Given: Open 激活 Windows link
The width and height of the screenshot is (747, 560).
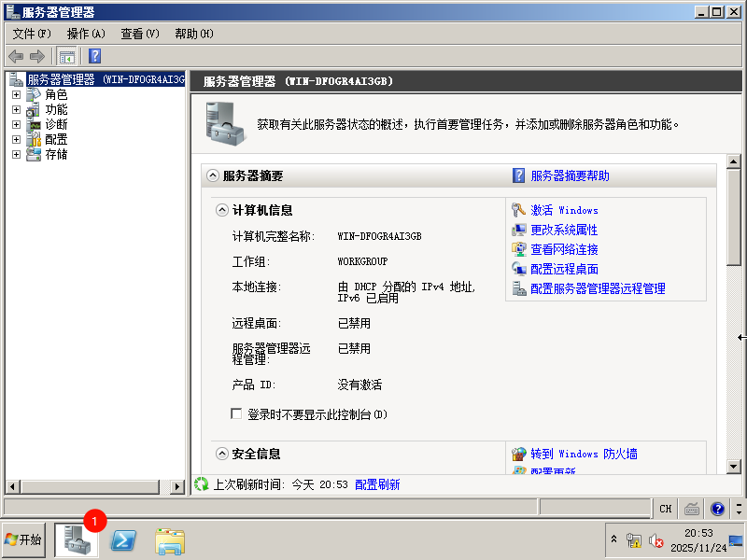Looking at the screenshot, I should click(x=565, y=210).
